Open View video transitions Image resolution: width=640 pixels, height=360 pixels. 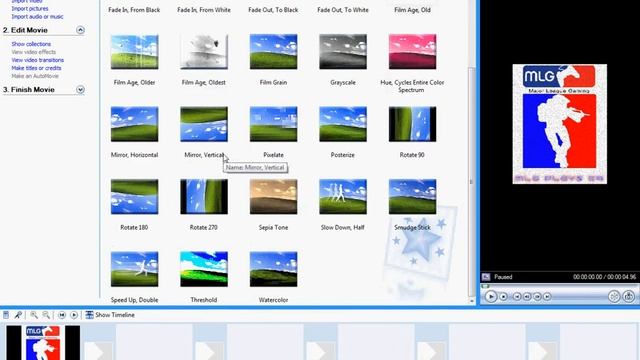(x=38, y=60)
